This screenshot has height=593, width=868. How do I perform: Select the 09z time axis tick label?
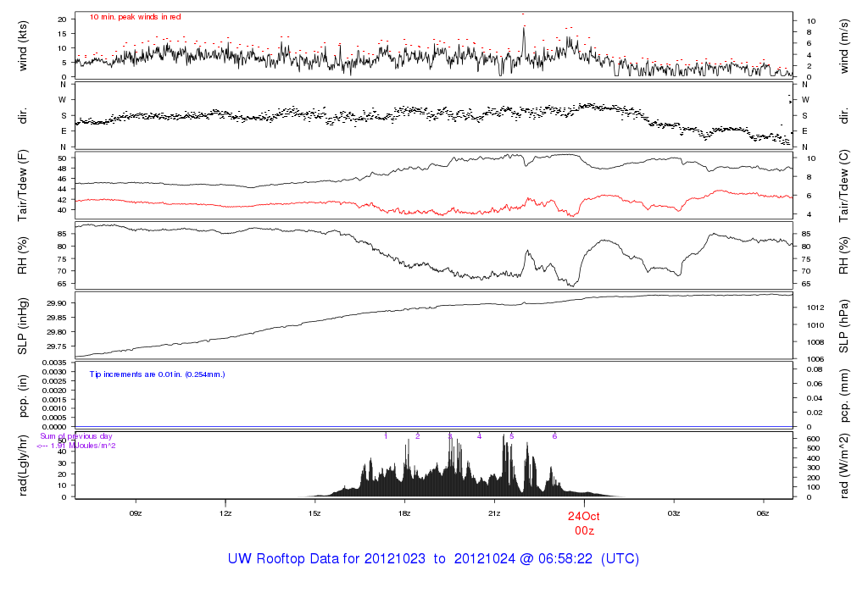[135, 513]
